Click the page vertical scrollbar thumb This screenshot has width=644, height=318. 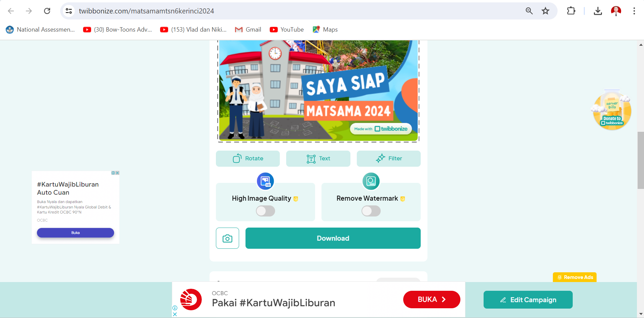(x=641, y=160)
